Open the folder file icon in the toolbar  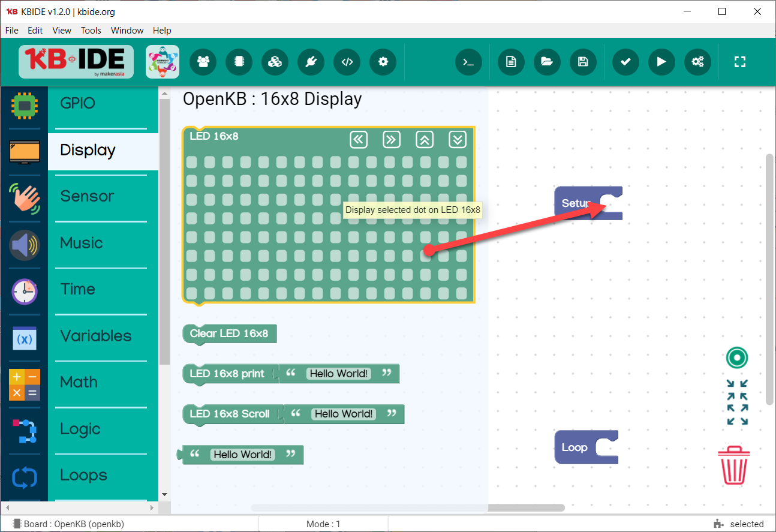(547, 62)
